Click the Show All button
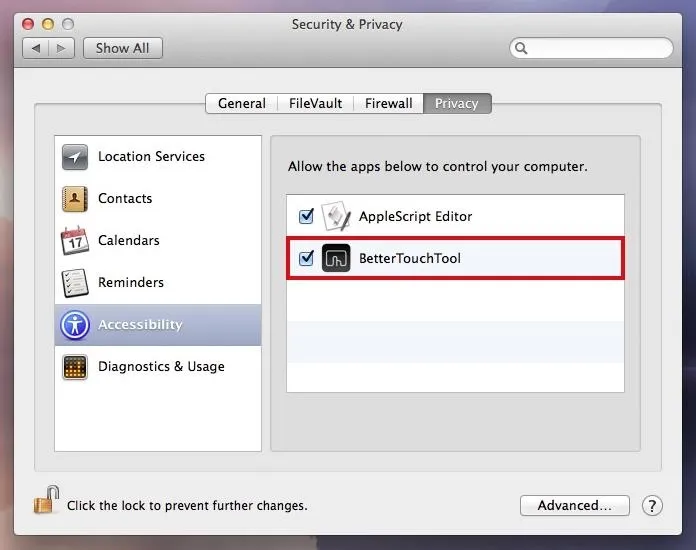This screenshot has width=696, height=550. [x=123, y=48]
